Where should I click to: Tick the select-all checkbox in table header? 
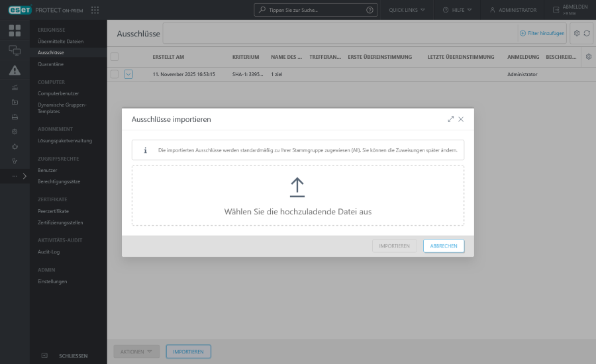(x=115, y=57)
